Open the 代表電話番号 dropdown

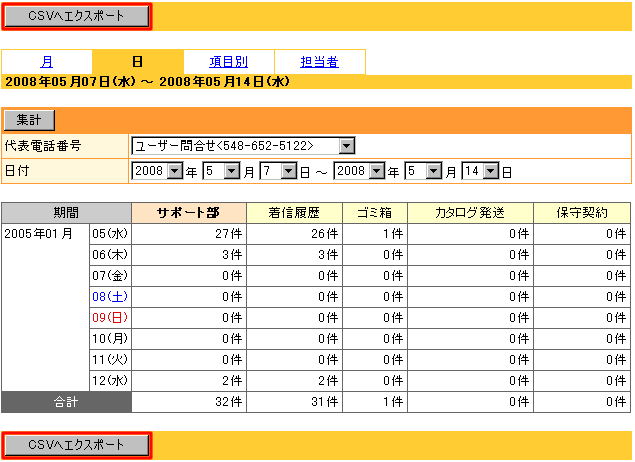click(x=243, y=146)
